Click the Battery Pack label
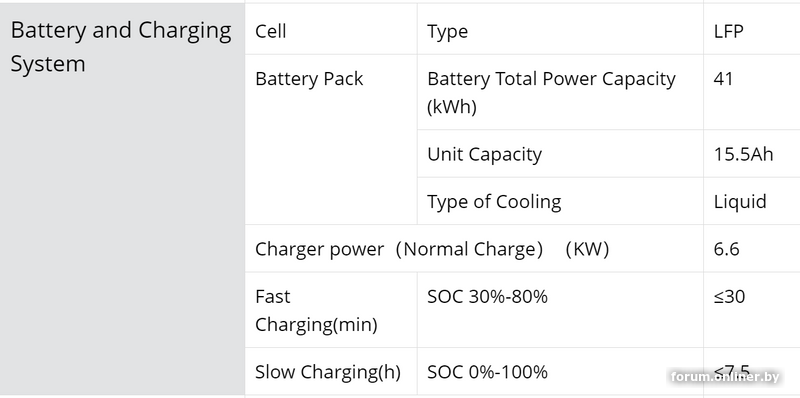This screenshot has height=398, width=800. tap(309, 79)
